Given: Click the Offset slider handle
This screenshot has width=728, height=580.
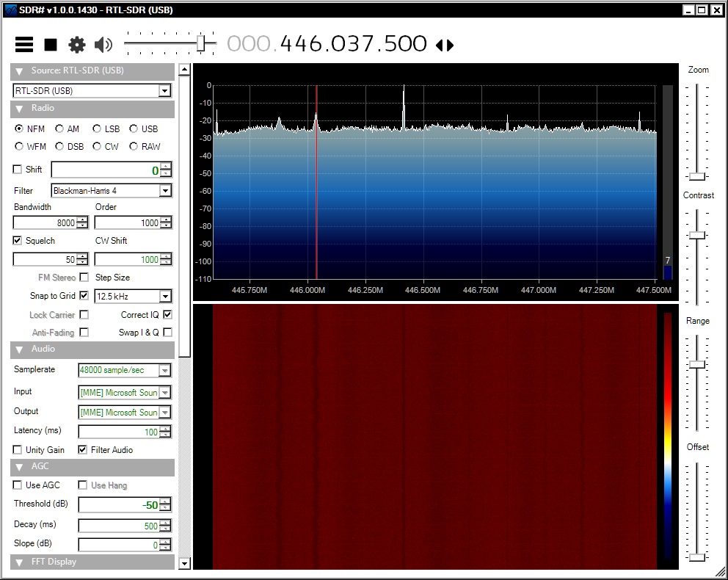Looking at the screenshot, I should (x=697, y=557).
